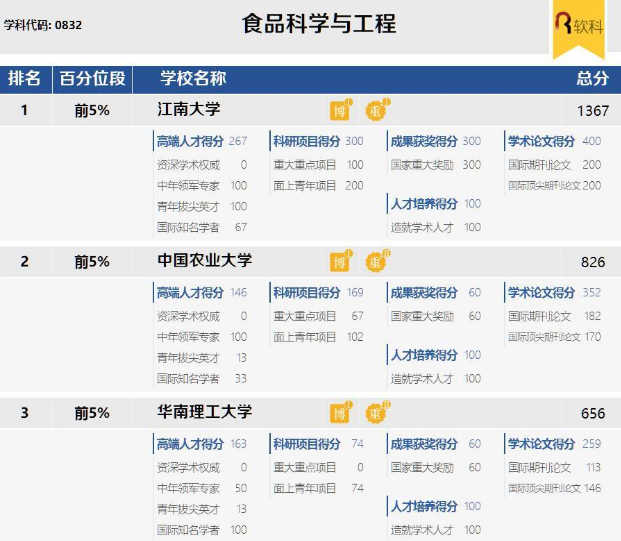Click 中国农业大学's round 重 badge

pos(375,262)
